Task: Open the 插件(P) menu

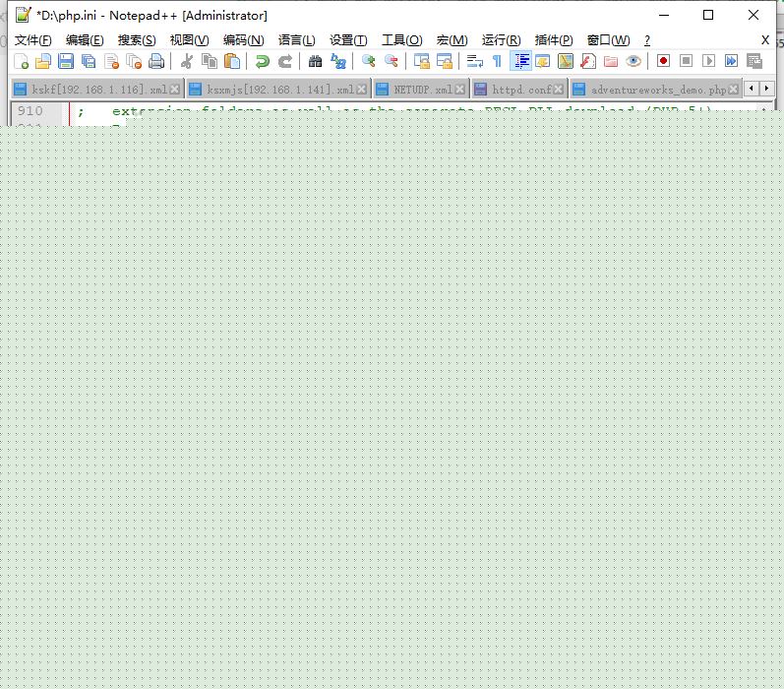Action: coord(554,40)
